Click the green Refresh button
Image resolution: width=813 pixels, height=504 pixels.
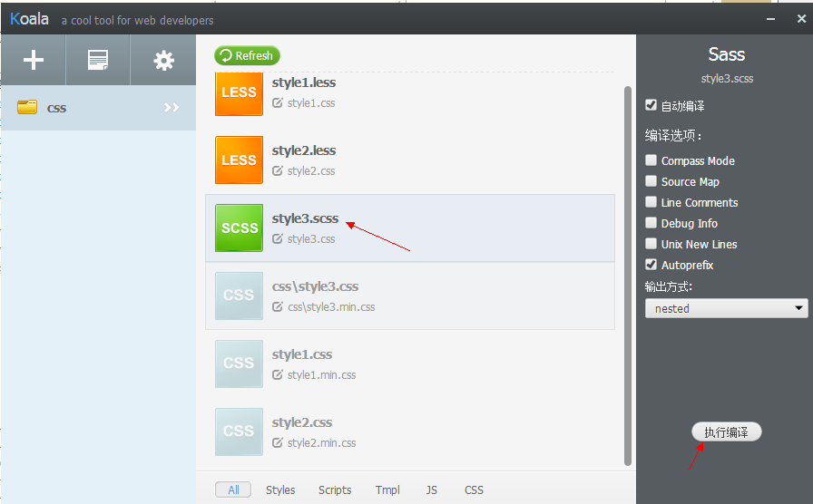click(248, 55)
